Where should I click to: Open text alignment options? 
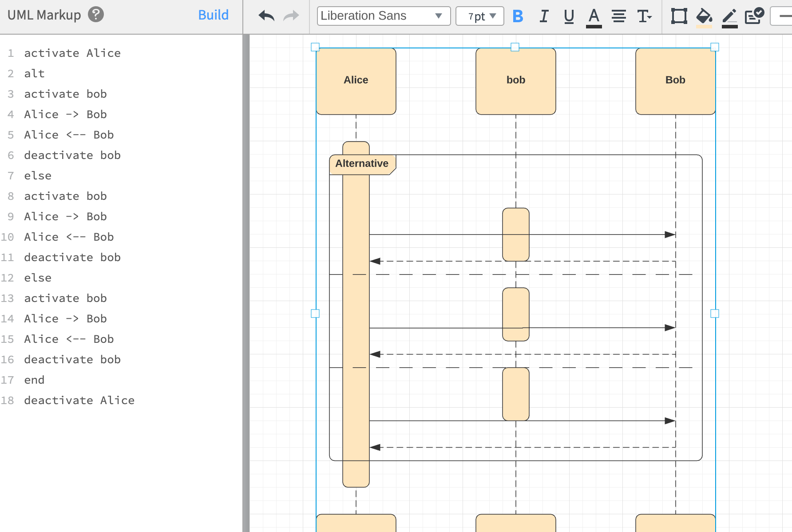click(x=618, y=16)
